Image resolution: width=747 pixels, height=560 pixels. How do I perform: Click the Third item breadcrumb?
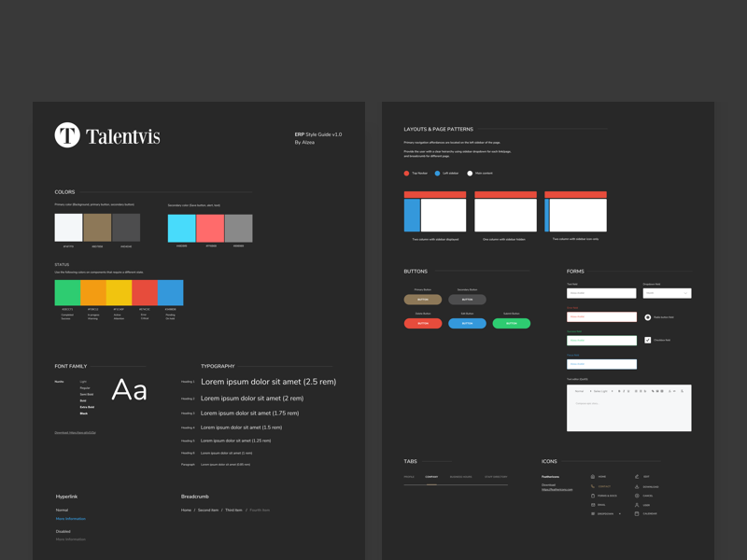pos(233,510)
